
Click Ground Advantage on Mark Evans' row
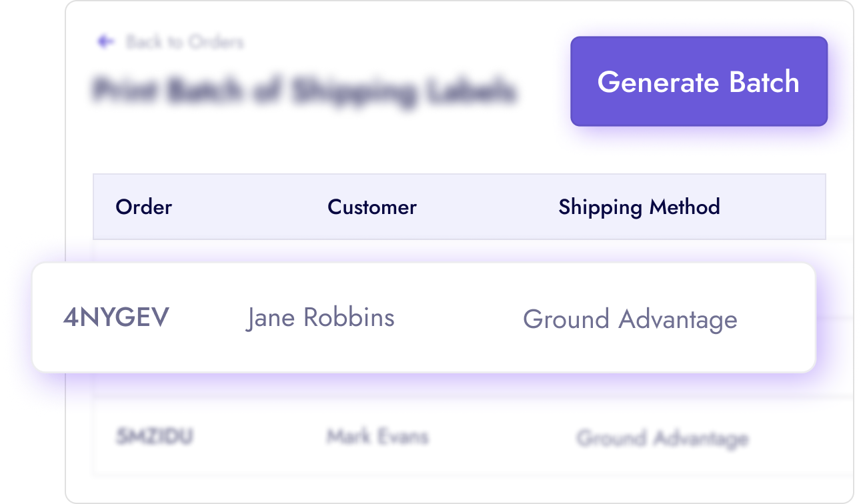[663, 439]
